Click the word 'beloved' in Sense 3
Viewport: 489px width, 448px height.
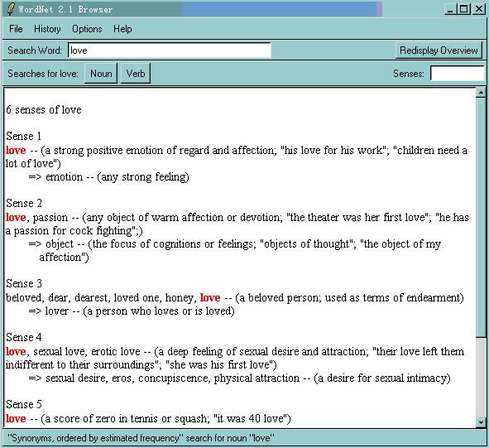(23, 298)
